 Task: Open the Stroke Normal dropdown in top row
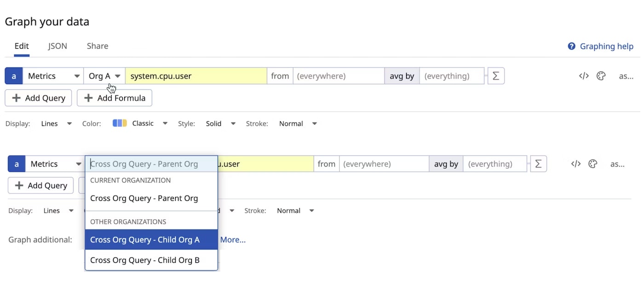[x=298, y=124]
